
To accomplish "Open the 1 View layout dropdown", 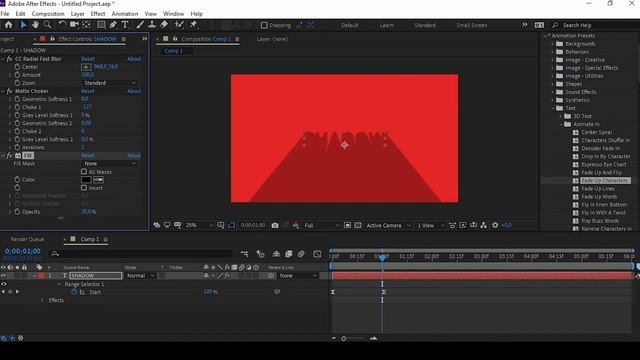I will (430, 225).
